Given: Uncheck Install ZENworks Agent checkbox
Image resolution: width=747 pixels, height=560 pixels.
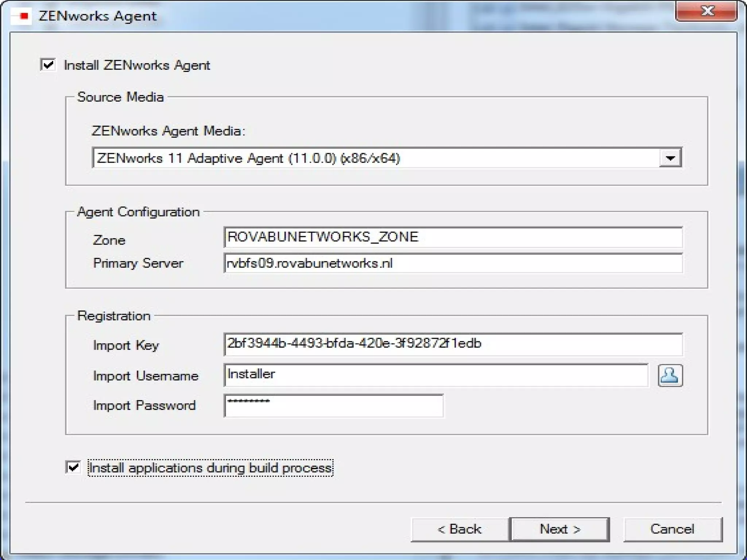Looking at the screenshot, I should point(48,65).
